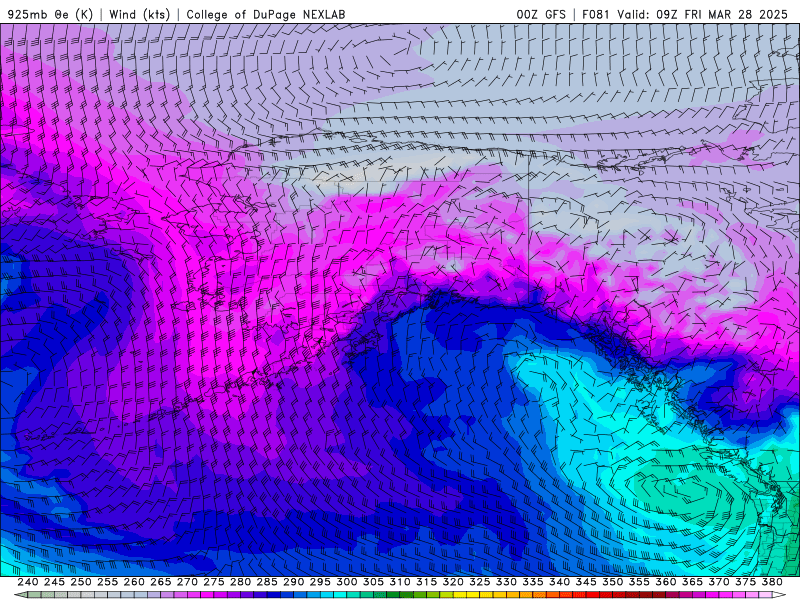Click the 280 value on color scale
This screenshot has height=600, width=800.
[x=240, y=582]
